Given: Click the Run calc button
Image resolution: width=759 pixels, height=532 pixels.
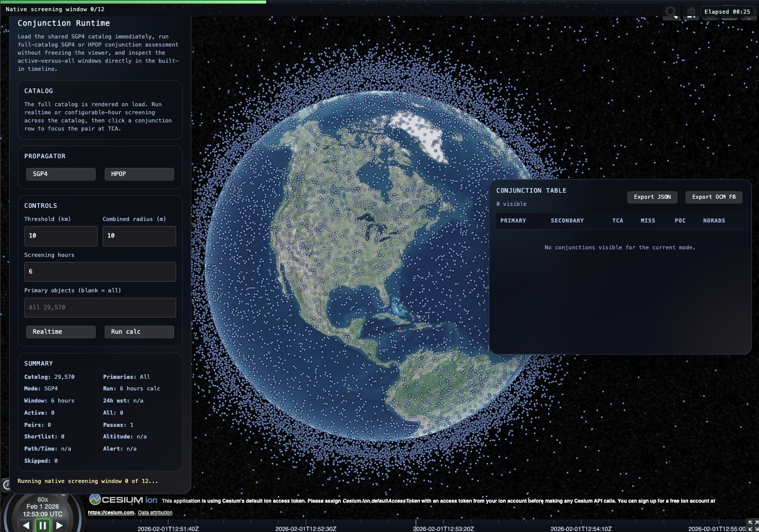Looking at the screenshot, I should (x=139, y=332).
